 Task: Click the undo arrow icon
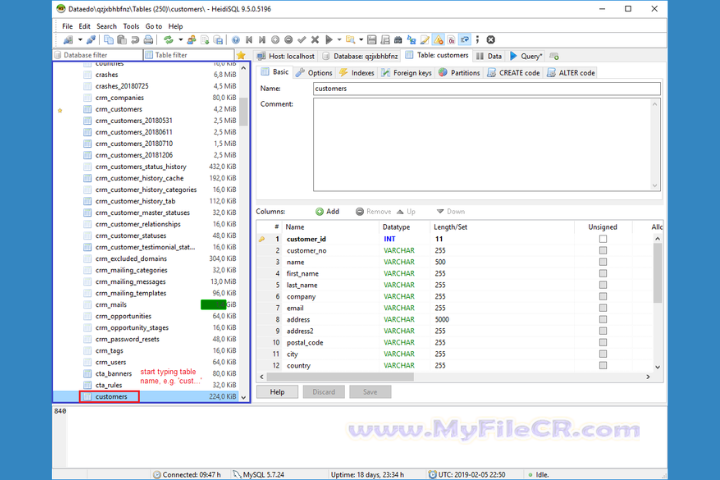(x=135, y=40)
